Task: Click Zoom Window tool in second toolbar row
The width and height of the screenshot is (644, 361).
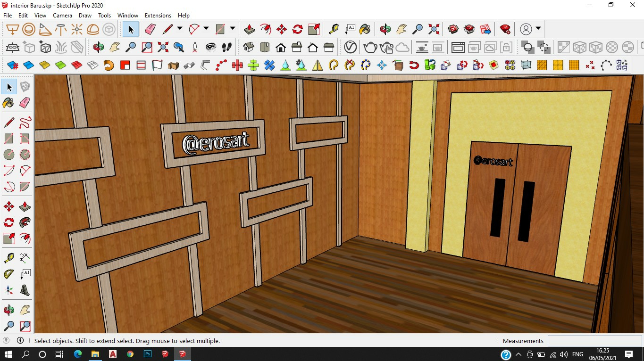Action: click(x=147, y=47)
